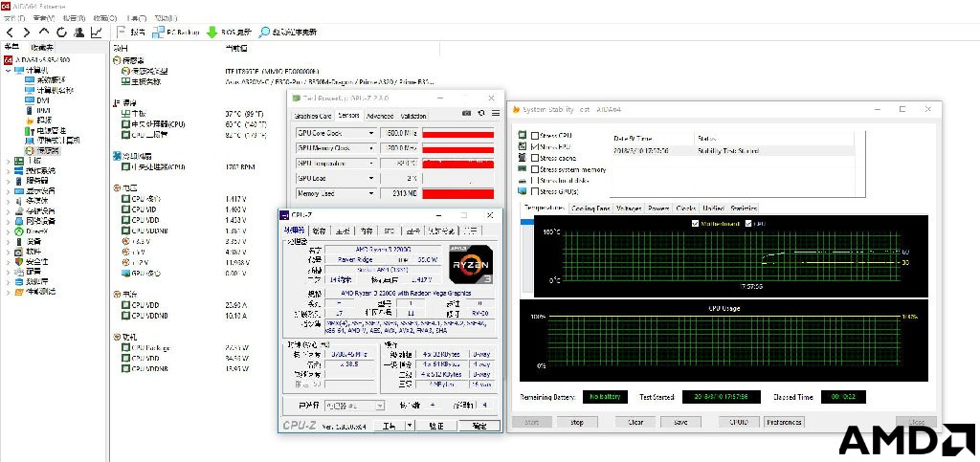Open the CPU-Z SPD tab
The image size is (980, 462).
point(389,231)
